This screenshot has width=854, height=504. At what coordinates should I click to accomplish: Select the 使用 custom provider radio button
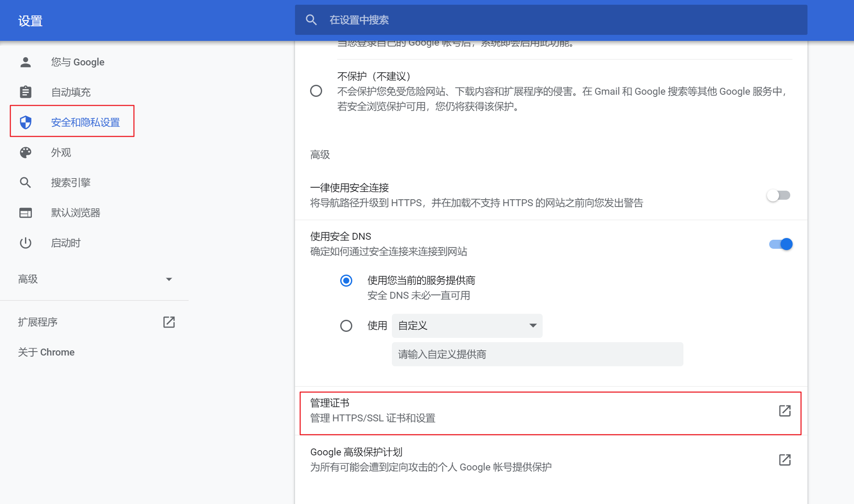pos(346,326)
